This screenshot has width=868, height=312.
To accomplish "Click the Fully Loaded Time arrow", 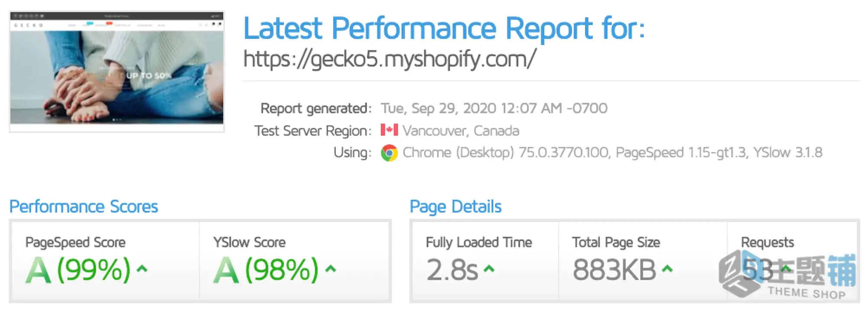I will [x=489, y=269].
